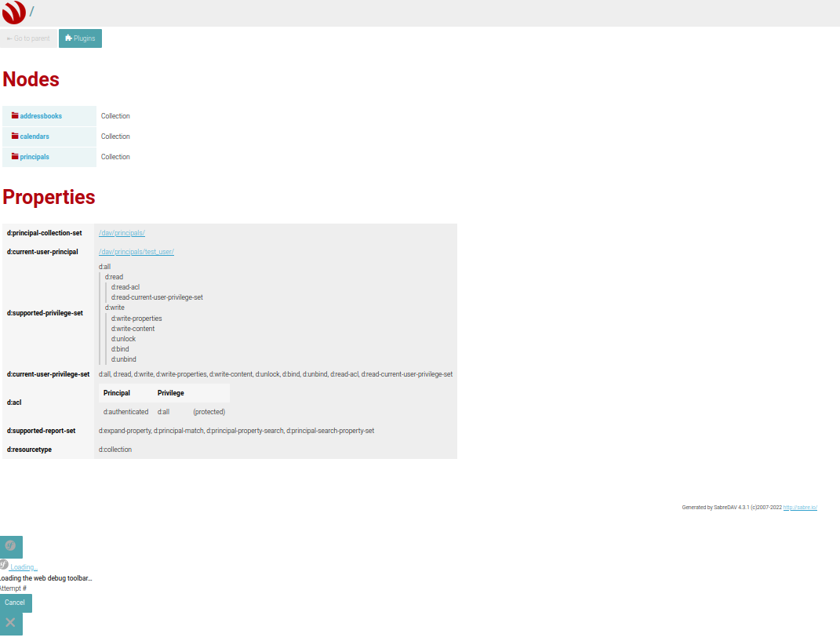Click the Symfony toolbar icon square
The height and width of the screenshot is (641, 840).
pyautogui.click(x=11, y=547)
